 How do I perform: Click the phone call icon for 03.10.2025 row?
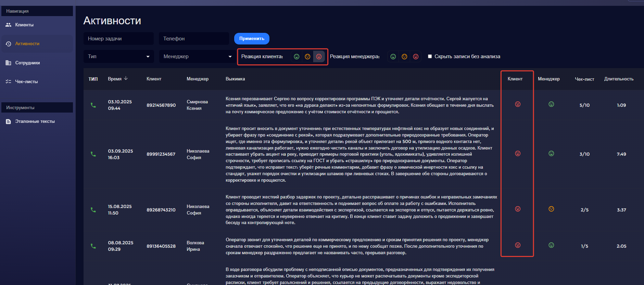(93, 105)
